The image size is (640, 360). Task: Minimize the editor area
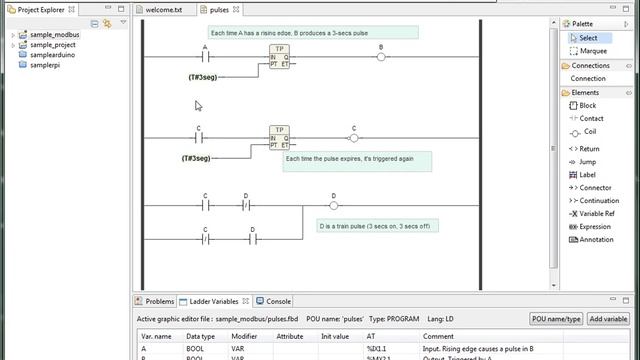coord(613,8)
